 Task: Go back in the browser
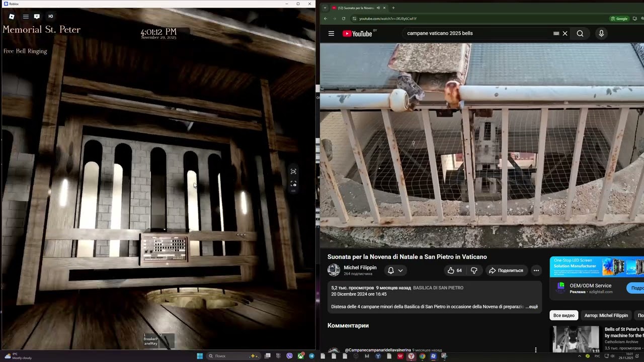coord(326,19)
